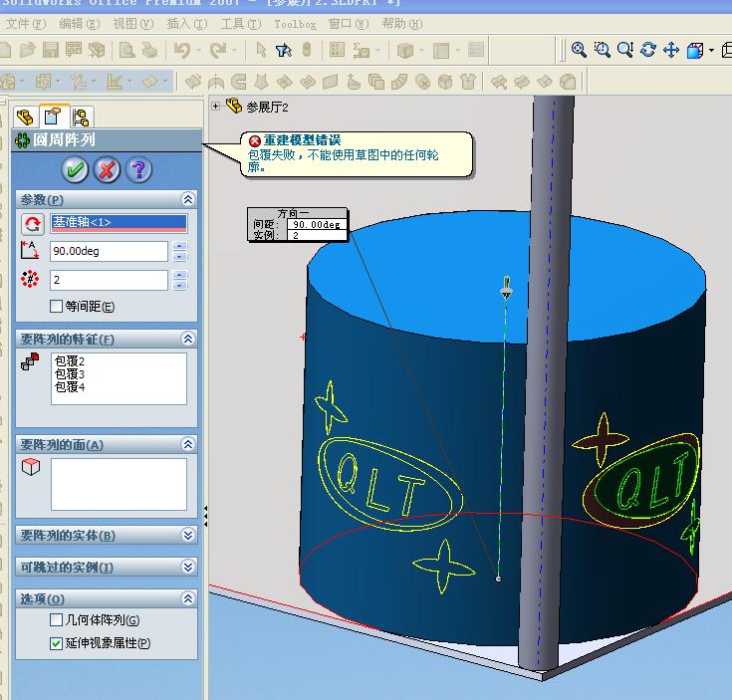This screenshot has width=732, height=700.
Task: Click the blue question mark help button
Action: click(x=138, y=169)
